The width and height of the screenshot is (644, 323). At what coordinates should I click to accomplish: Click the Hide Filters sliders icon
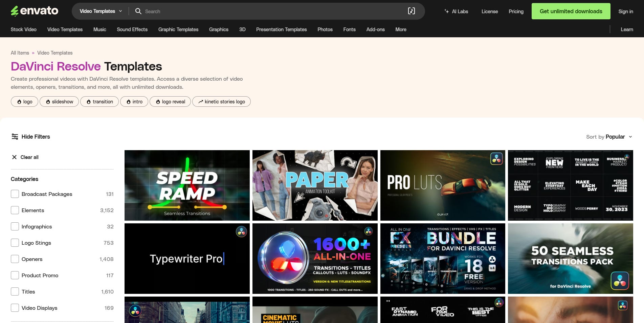tap(15, 137)
